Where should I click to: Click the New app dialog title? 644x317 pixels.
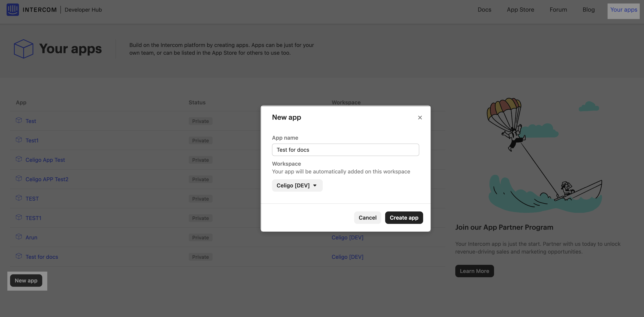click(x=287, y=117)
